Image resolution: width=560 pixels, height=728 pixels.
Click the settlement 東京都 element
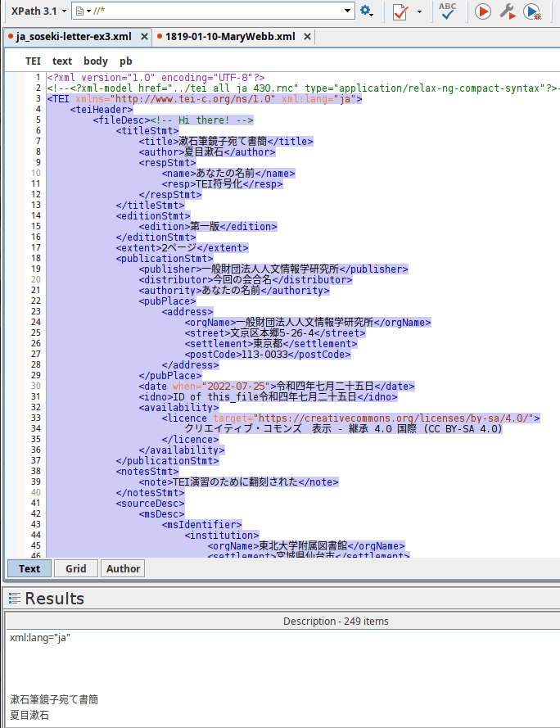[x=271, y=344]
